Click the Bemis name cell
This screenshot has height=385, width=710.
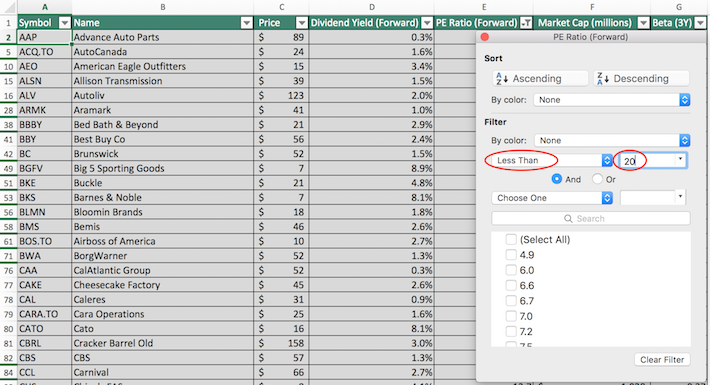[x=163, y=226]
